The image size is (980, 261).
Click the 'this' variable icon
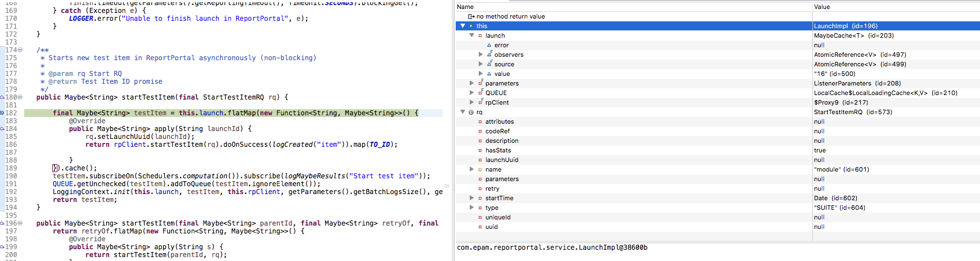pos(471,26)
